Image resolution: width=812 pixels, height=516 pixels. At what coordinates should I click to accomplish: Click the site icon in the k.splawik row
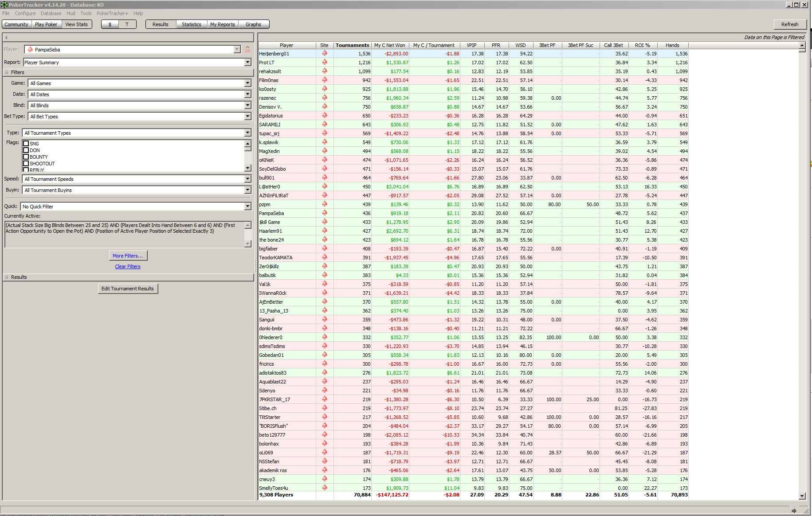click(x=325, y=142)
